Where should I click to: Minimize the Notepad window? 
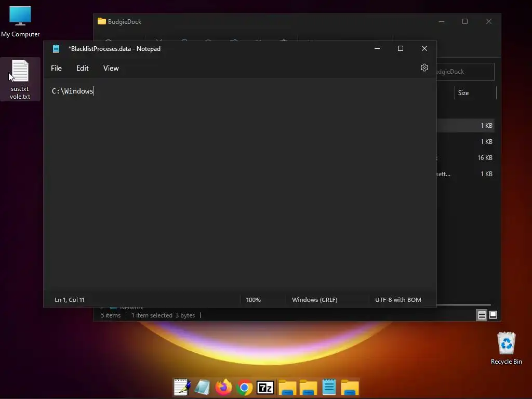pos(377,48)
